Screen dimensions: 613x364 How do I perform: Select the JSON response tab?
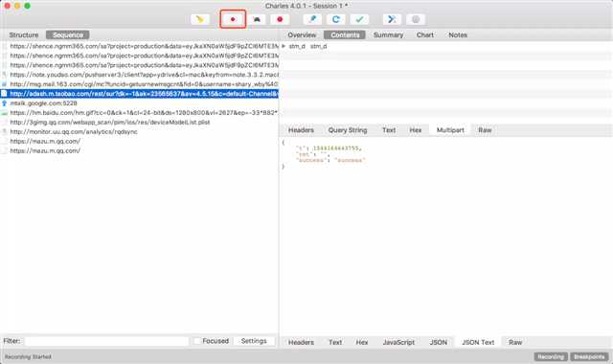click(439, 342)
